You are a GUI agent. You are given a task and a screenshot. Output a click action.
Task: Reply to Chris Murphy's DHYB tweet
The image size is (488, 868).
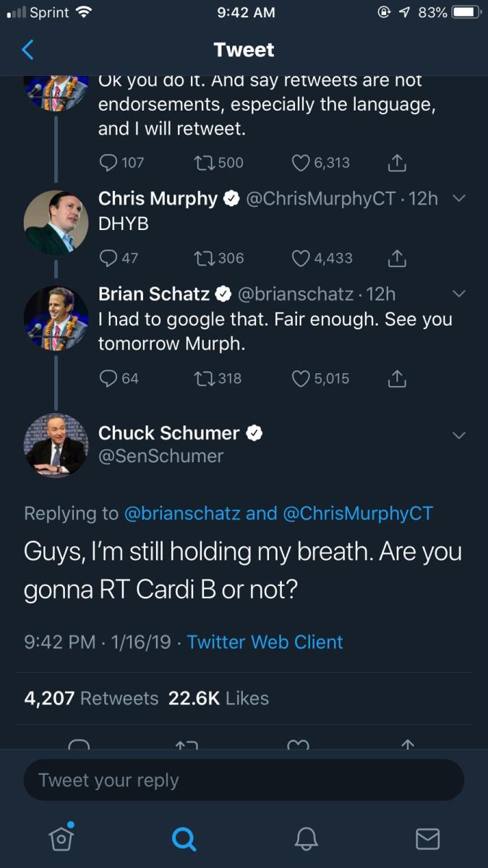(x=108, y=258)
